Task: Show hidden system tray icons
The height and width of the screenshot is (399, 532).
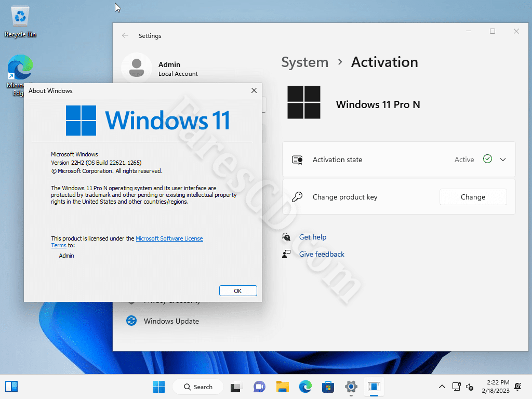Action: click(x=442, y=387)
